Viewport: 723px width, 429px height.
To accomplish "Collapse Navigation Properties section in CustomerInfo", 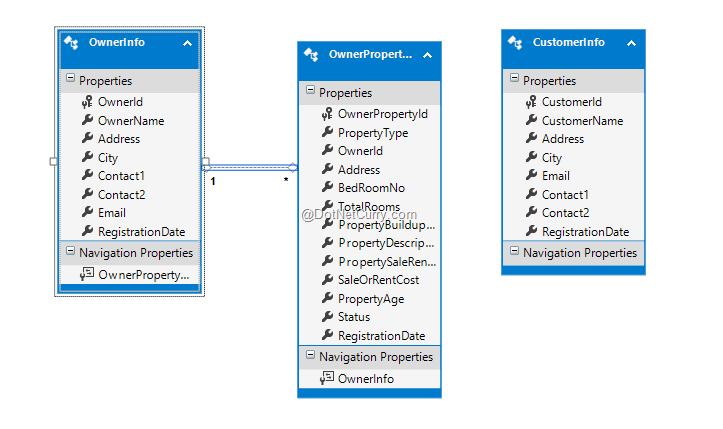I will [514, 253].
